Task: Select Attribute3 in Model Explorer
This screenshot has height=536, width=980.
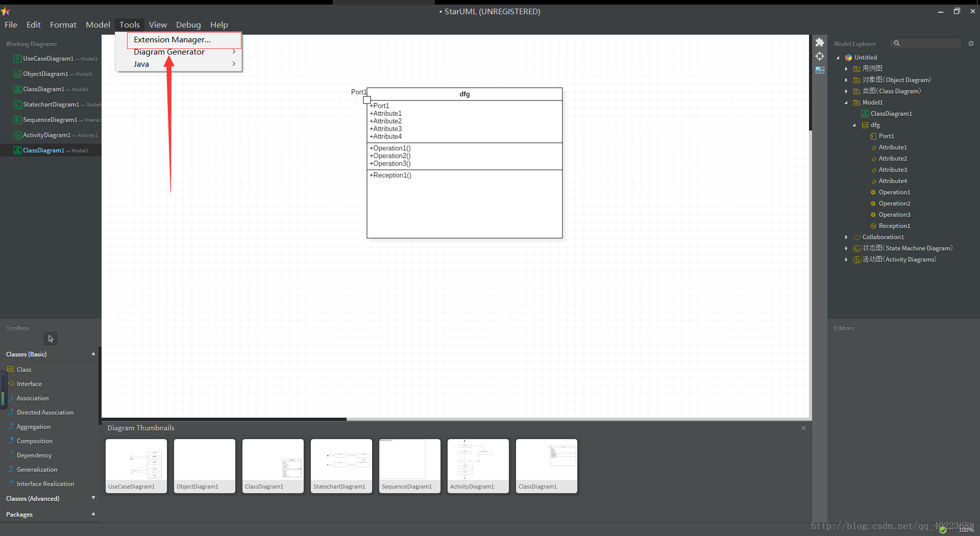Action: point(893,170)
